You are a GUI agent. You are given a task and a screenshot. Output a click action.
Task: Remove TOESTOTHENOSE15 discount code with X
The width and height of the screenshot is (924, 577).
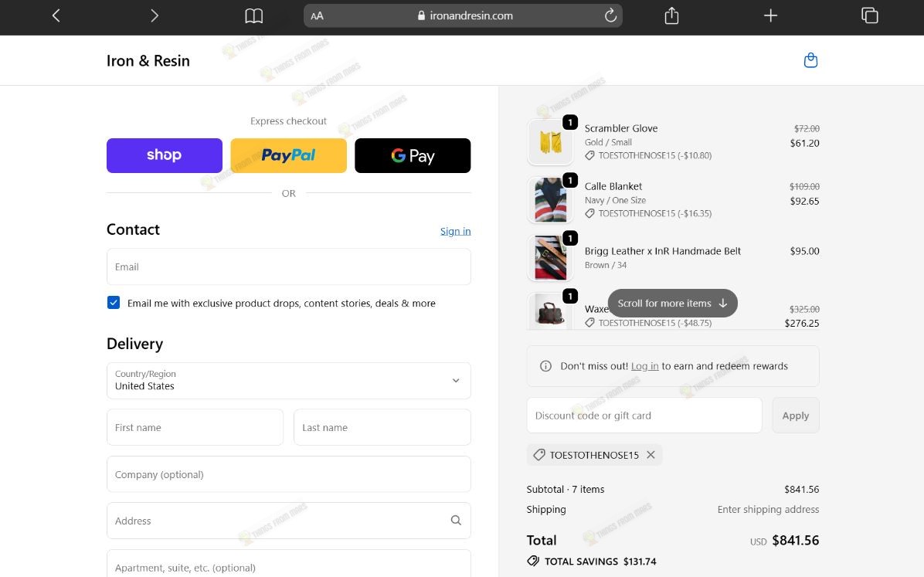[x=651, y=454]
